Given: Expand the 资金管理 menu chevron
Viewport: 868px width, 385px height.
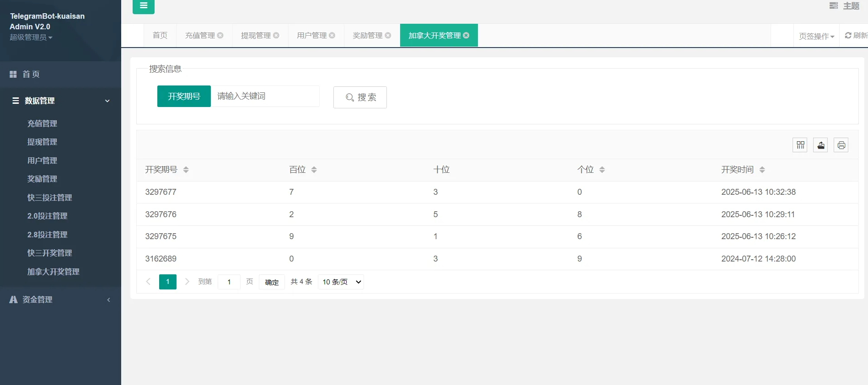Looking at the screenshot, I should [x=108, y=300].
